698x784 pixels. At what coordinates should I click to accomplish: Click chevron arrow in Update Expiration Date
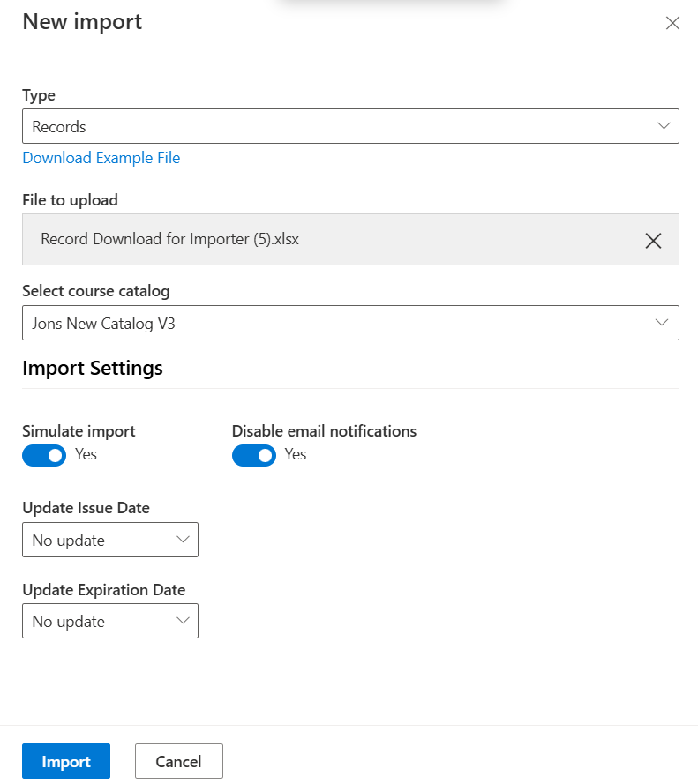184,621
